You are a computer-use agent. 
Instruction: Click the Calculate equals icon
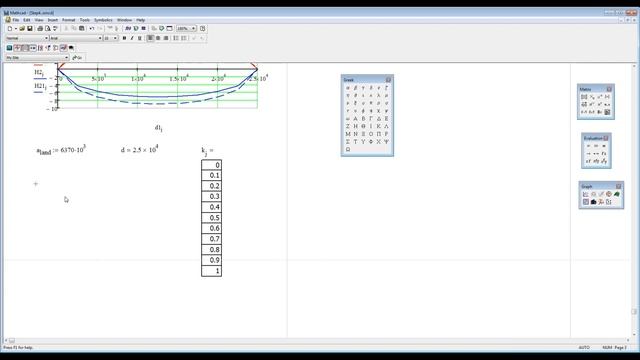[144, 29]
